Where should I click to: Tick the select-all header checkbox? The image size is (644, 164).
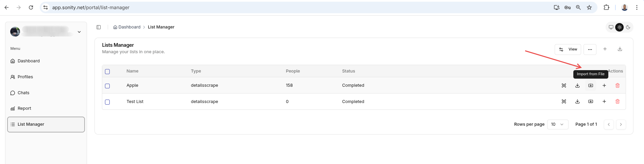(107, 71)
